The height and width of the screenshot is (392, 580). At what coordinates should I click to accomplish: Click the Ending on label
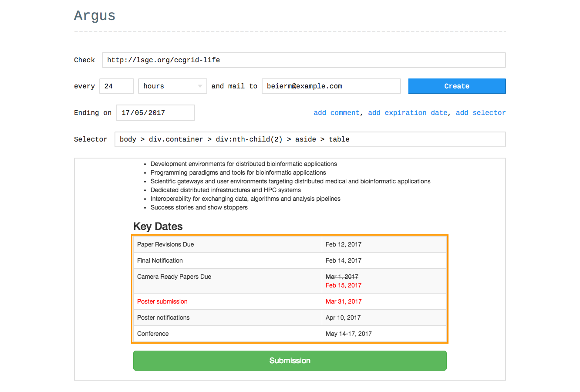click(x=93, y=113)
